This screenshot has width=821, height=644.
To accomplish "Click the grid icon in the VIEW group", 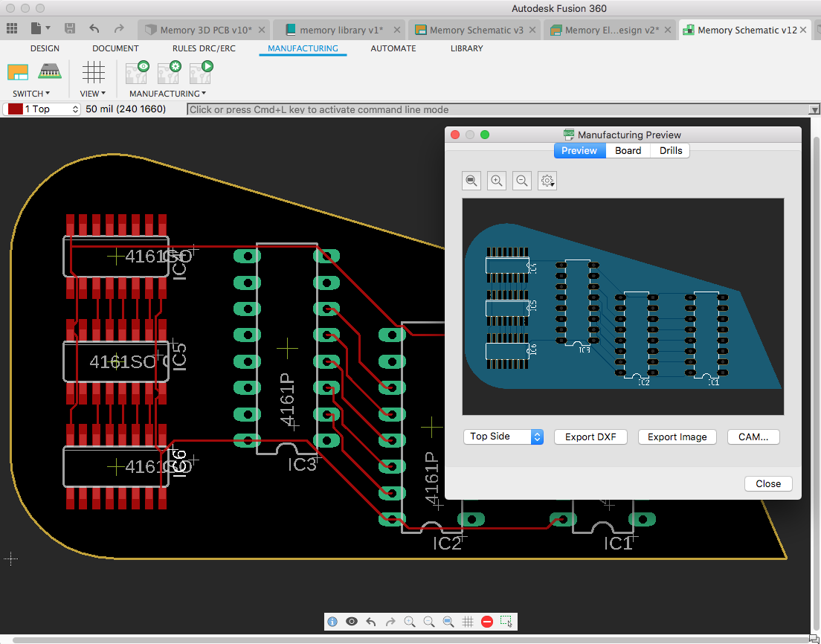I will click(x=93, y=71).
